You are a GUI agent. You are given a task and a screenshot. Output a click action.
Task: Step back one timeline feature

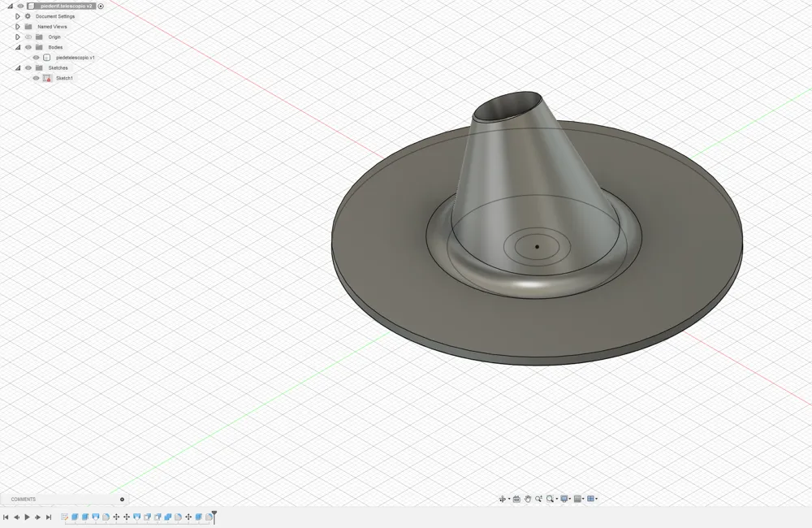coord(16,517)
